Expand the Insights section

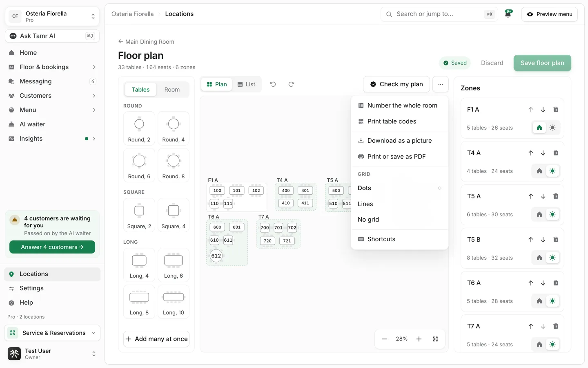52,139
